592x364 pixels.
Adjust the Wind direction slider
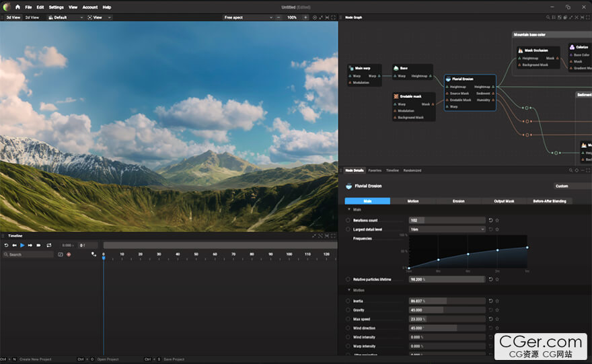click(x=447, y=328)
